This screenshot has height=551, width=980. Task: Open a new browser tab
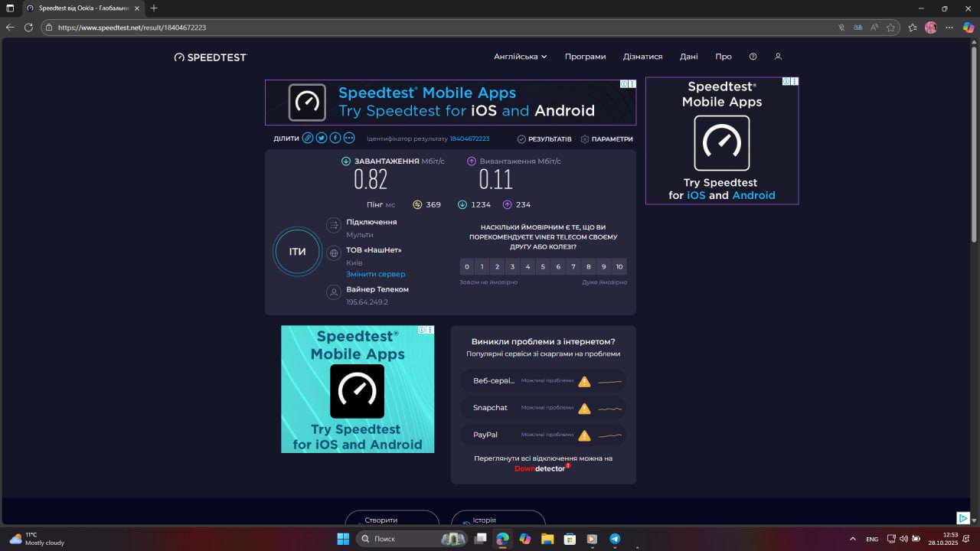pyautogui.click(x=154, y=8)
